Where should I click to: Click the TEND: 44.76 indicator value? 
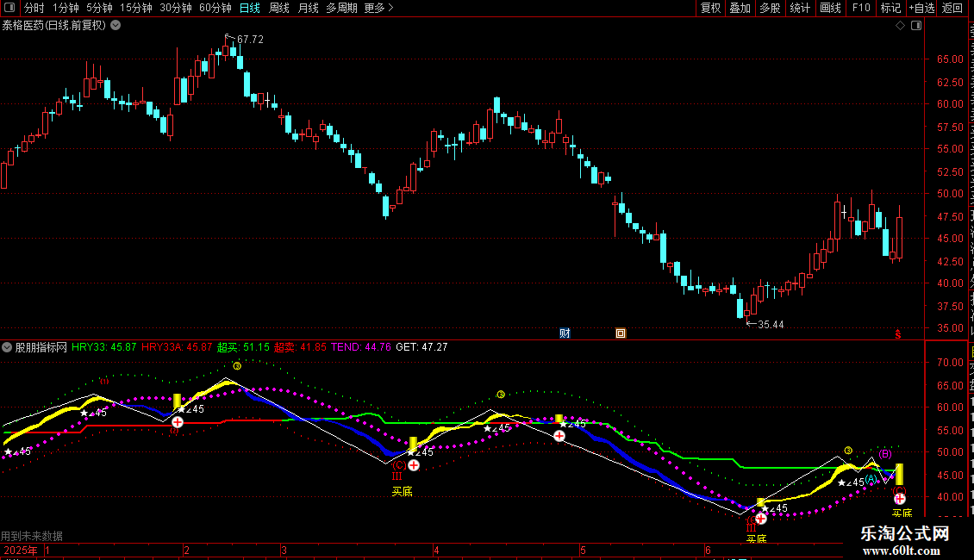click(361, 347)
